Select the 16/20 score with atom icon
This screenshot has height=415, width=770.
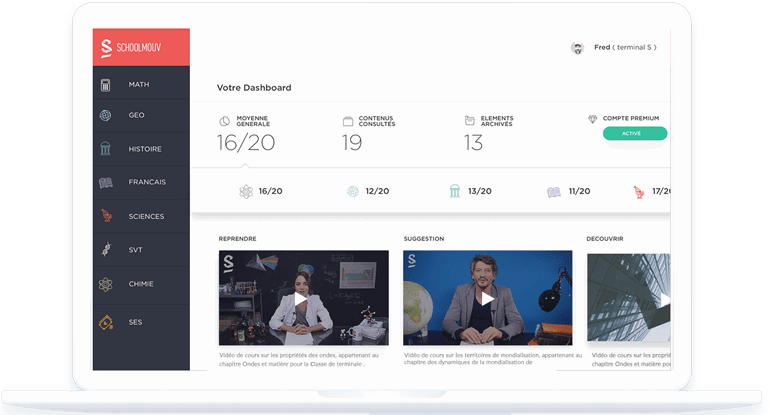(x=270, y=191)
